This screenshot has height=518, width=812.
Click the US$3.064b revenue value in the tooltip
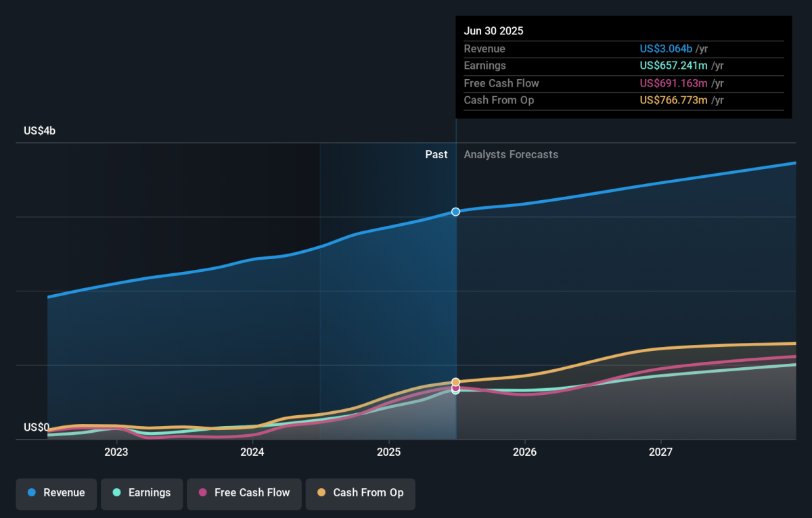666,49
